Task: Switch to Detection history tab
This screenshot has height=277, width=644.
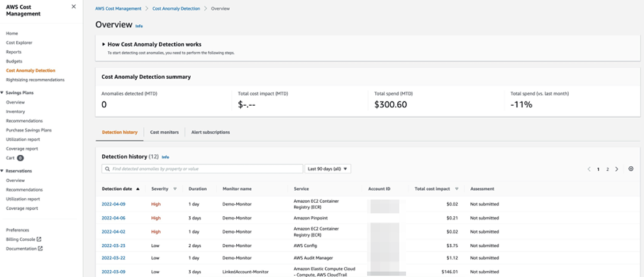Action: (119, 133)
